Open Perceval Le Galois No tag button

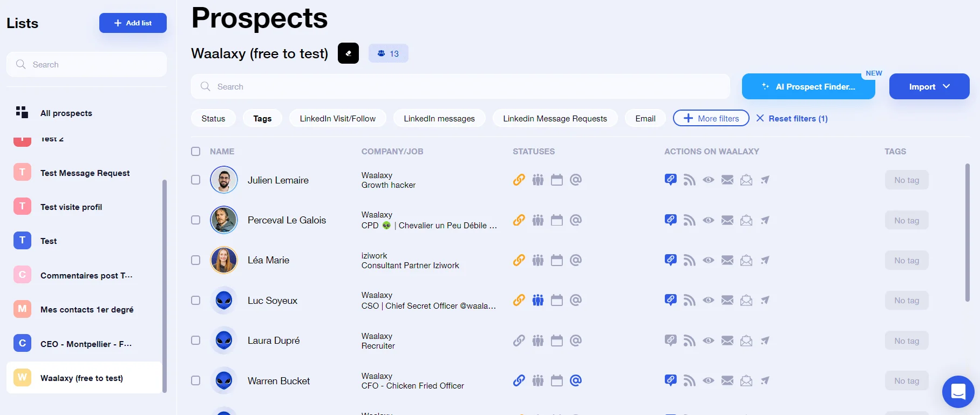(x=907, y=220)
